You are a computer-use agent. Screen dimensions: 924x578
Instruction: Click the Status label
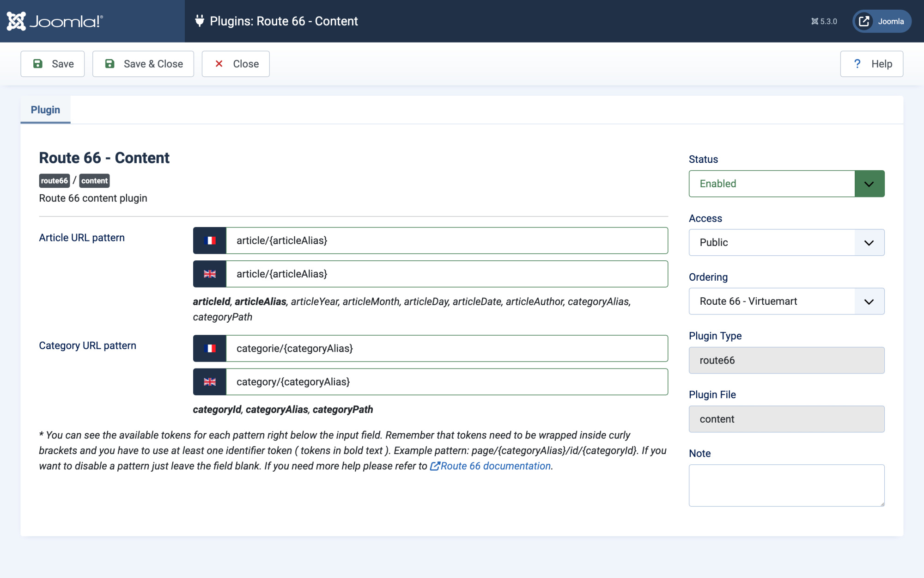tap(703, 159)
